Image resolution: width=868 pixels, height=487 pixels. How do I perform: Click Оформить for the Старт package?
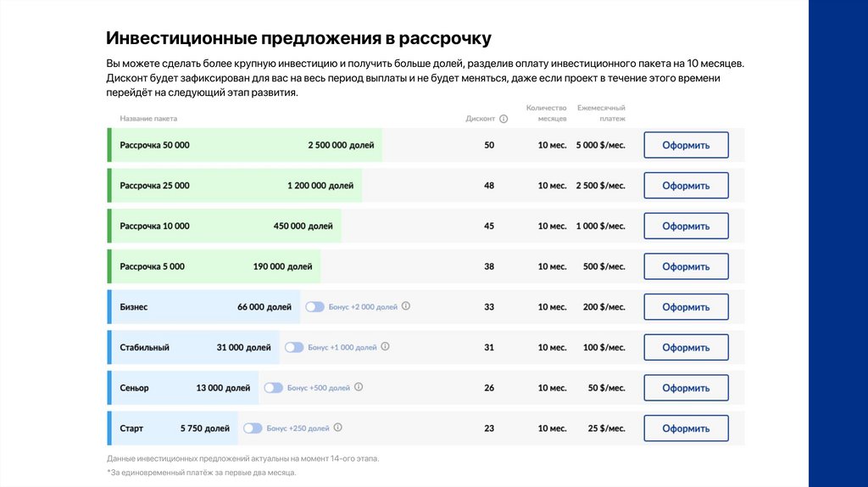(x=686, y=428)
